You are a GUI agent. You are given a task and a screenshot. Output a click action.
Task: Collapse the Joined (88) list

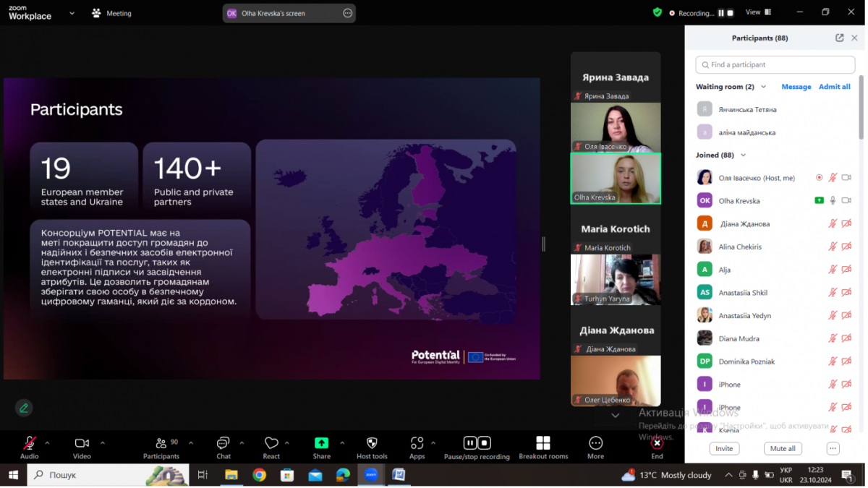[x=743, y=155]
